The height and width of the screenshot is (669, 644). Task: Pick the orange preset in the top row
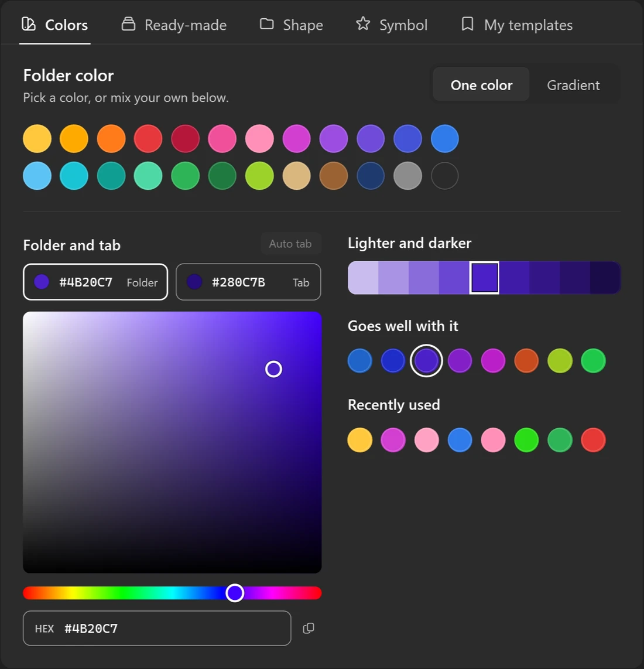pyautogui.click(x=111, y=139)
